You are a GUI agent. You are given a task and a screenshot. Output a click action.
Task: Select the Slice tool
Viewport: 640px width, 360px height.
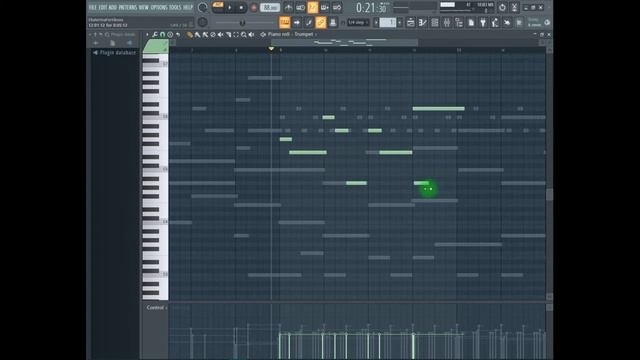(229, 35)
